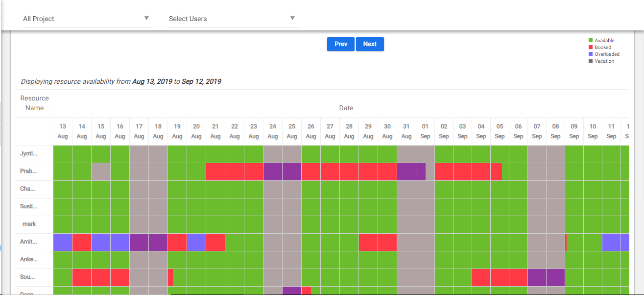Click the Next button

click(370, 44)
